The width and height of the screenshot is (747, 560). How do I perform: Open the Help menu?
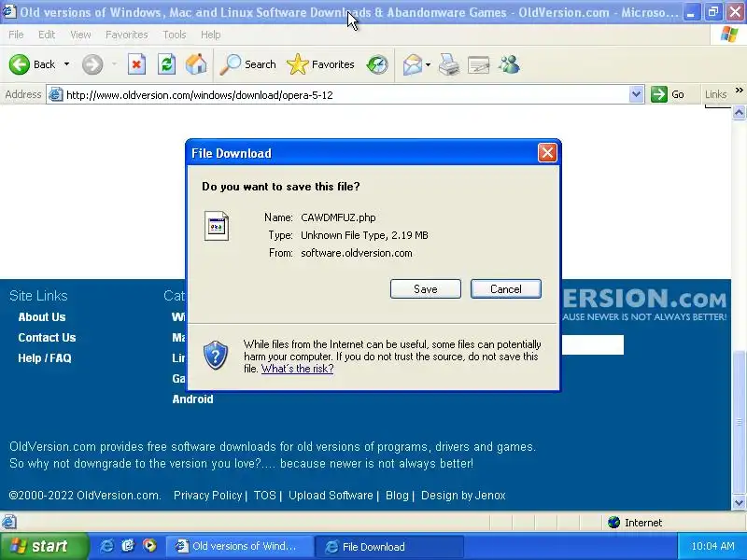tap(211, 35)
